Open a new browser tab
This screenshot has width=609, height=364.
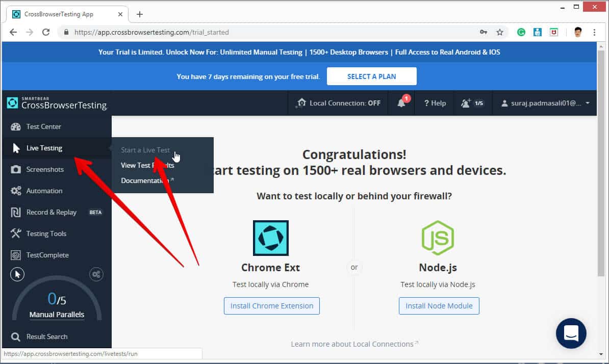pos(140,14)
